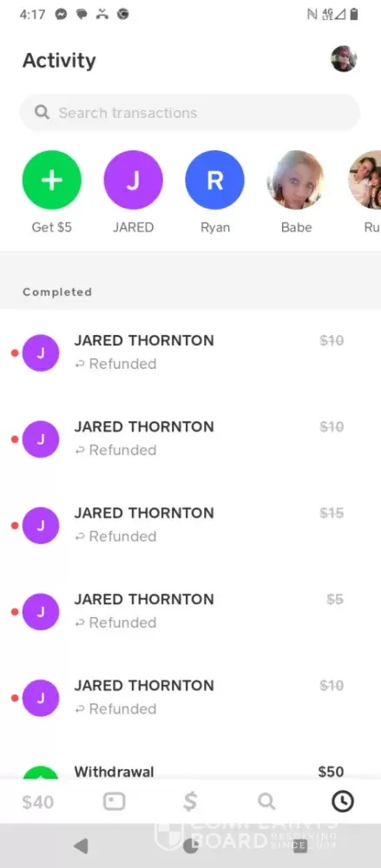The height and width of the screenshot is (868, 381).
Task: Open the JARED THORNTON $5 refunded transaction
Action: (x=191, y=611)
